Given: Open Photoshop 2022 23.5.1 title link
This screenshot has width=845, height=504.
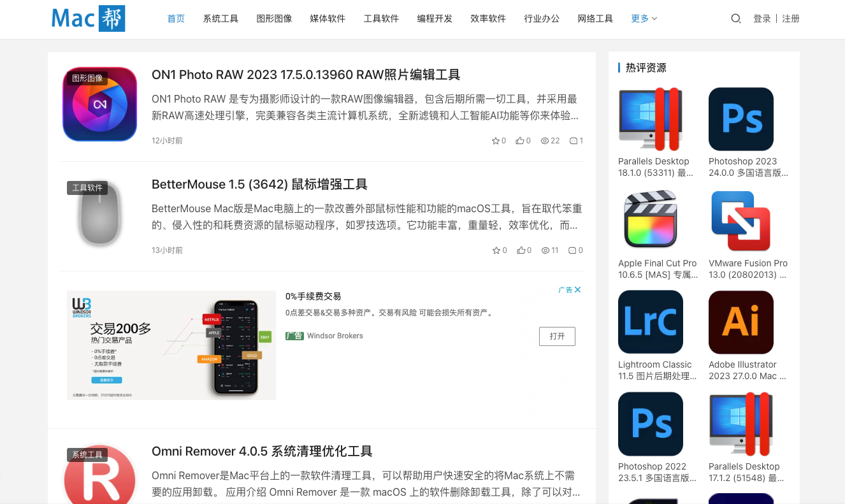Looking at the screenshot, I should pos(658,472).
